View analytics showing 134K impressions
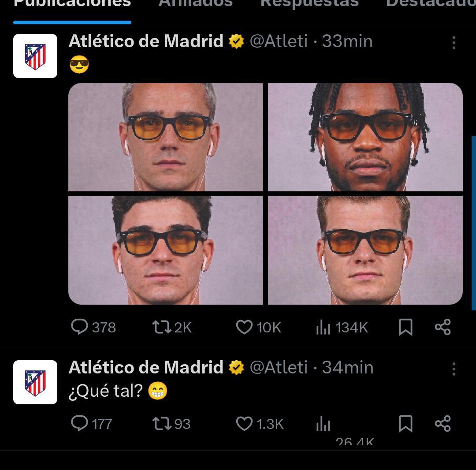This screenshot has width=476, height=470. pos(324,327)
